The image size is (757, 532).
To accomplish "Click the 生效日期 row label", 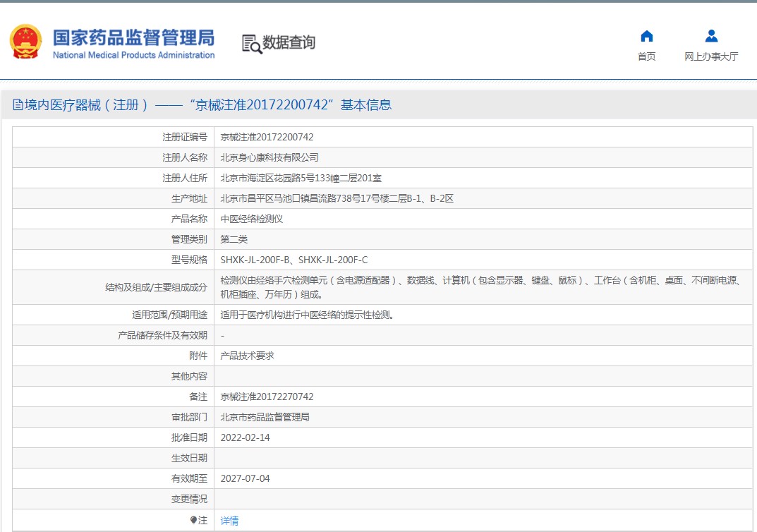I will pos(189,458).
